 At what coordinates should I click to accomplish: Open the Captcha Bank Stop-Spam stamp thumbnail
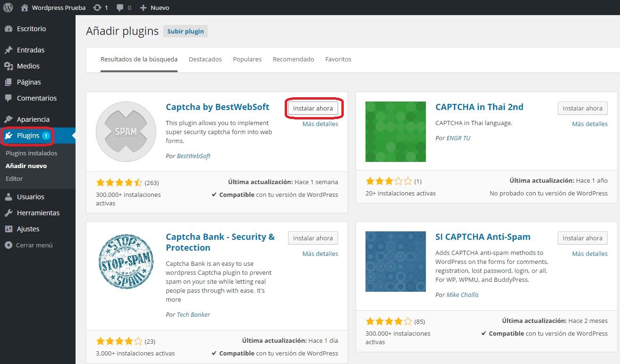coord(126,262)
